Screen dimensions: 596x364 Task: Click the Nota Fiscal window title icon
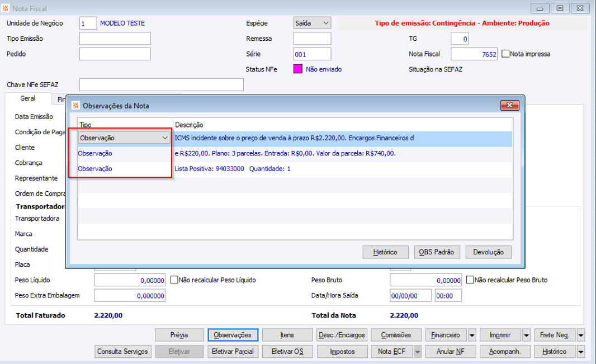tap(6, 8)
